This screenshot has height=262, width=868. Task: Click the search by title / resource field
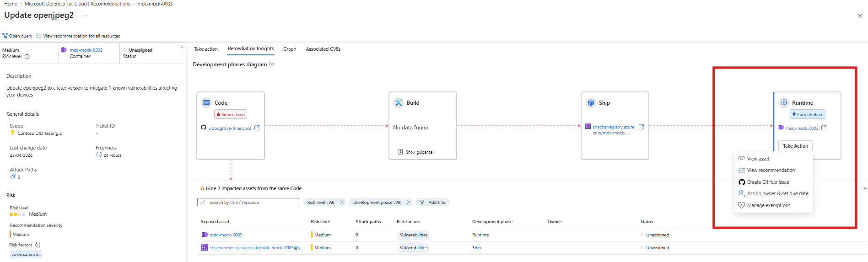click(248, 202)
